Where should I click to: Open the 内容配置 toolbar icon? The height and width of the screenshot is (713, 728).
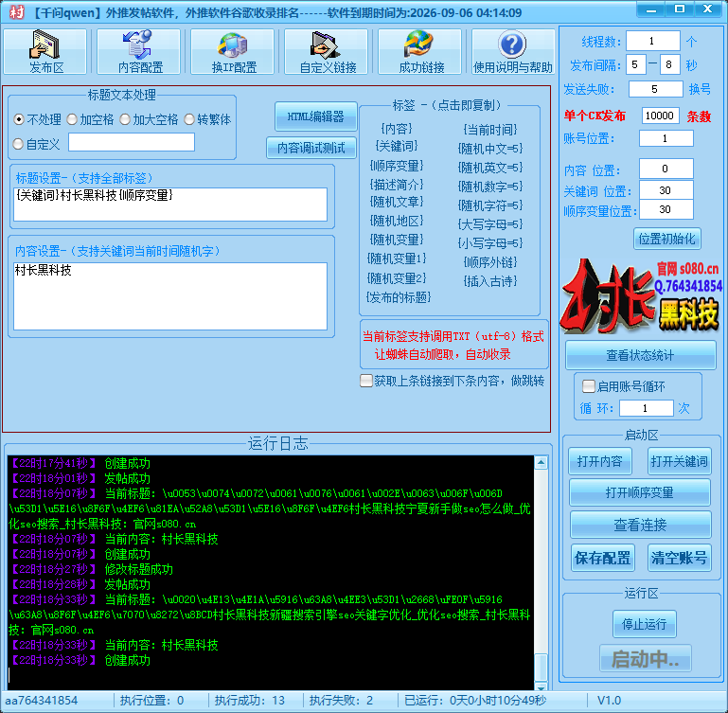[139, 51]
